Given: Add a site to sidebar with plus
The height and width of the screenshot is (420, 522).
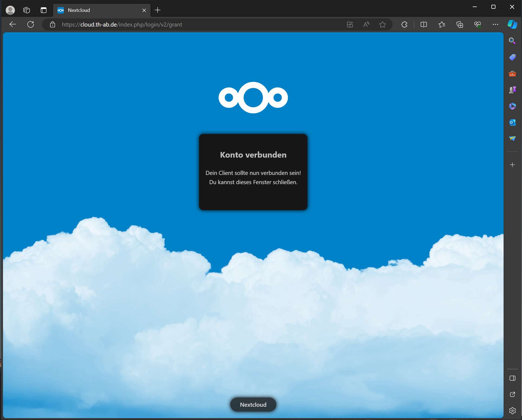Looking at the screenshot, I should click(x=512, y=165).
